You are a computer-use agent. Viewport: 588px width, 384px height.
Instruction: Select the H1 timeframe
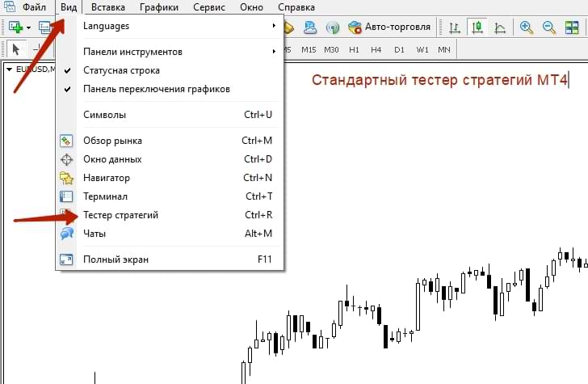click(x=354, y=49)
